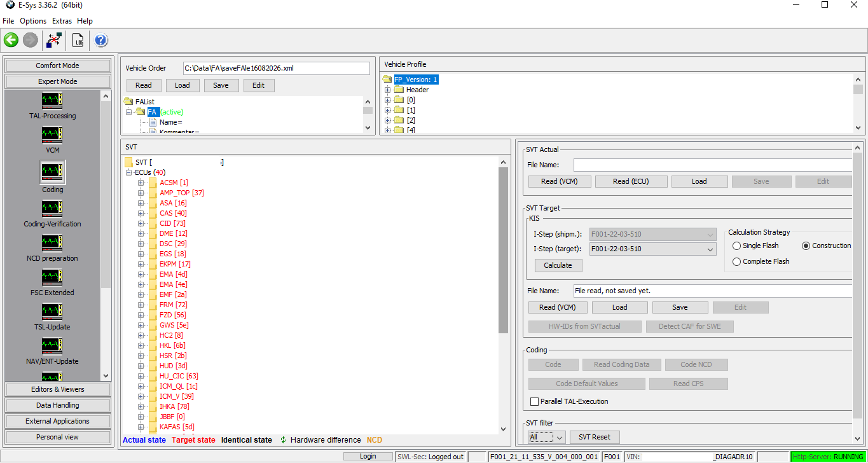Click the SVT Actual File Name field
The image size is (868, 463).
[713, 165]
